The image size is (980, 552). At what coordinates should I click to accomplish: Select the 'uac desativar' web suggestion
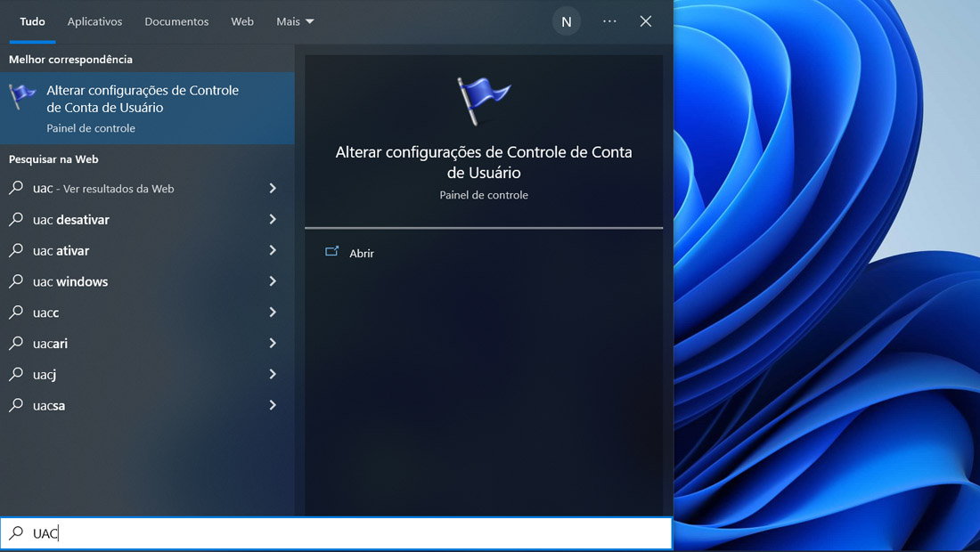point(147,219)
